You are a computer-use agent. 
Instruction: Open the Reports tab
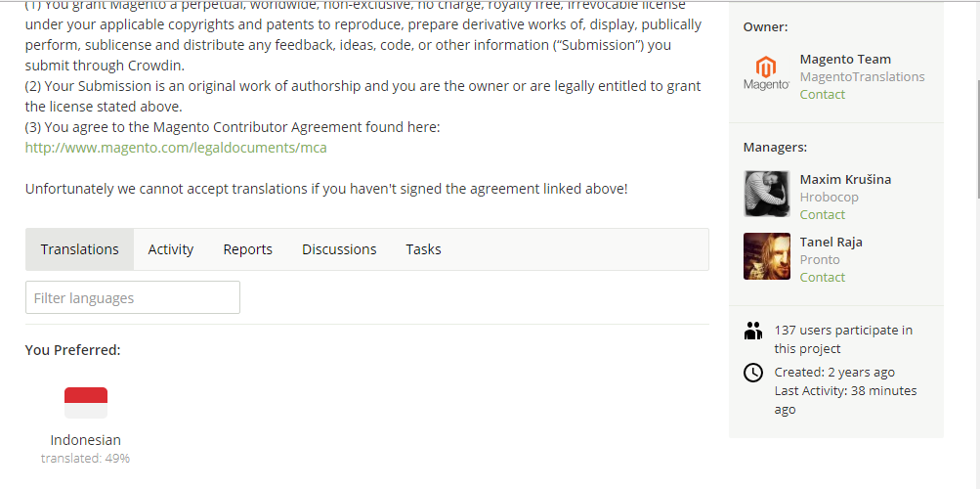(247, 249)
